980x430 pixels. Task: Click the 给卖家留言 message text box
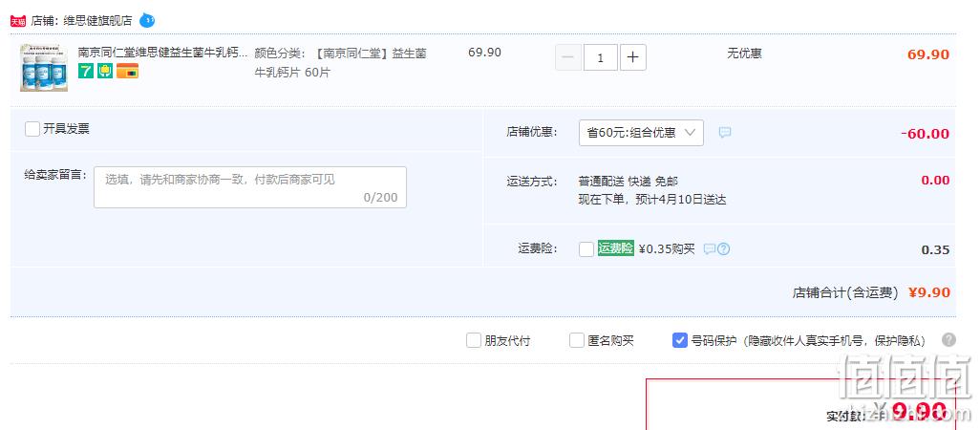pos(250,187)
